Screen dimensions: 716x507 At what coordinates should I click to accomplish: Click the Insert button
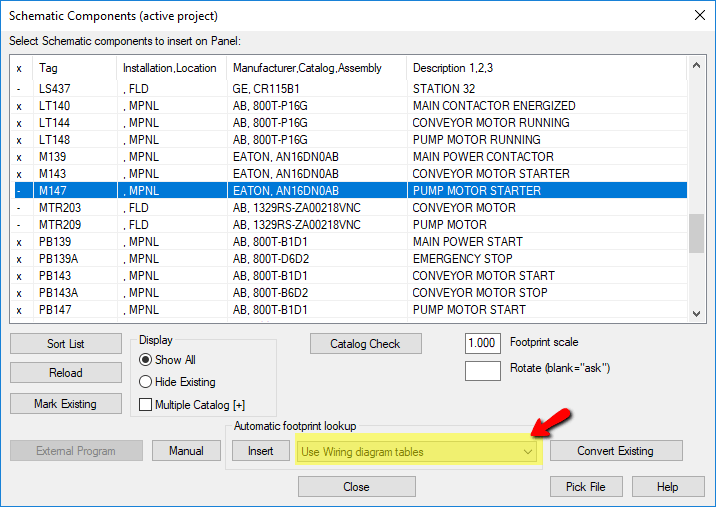(261, 451)
